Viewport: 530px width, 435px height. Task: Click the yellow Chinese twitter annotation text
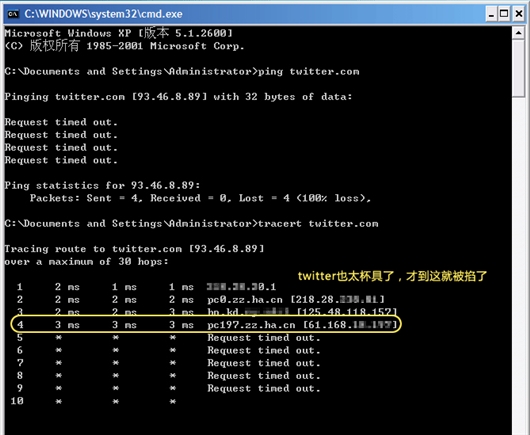pyautogui.click(x=392, y=276)
